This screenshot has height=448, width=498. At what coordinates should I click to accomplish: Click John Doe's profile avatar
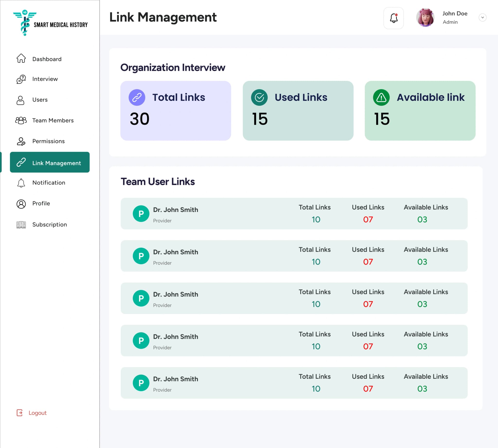click(x=425, y=18)
